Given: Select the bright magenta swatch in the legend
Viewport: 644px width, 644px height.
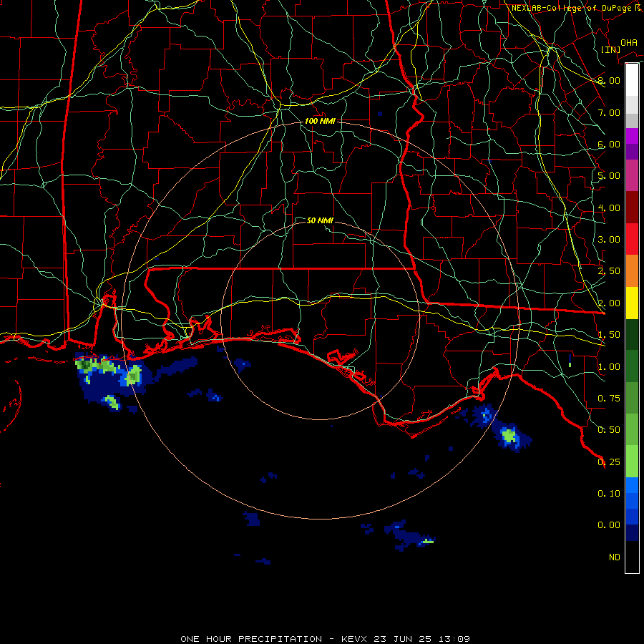Looking at the screenshot, I should (632, 136).
